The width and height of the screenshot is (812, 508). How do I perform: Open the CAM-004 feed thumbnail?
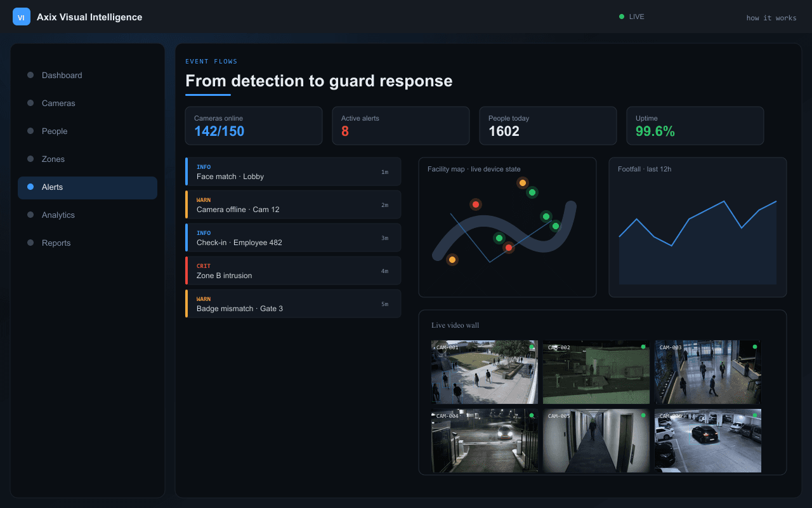pyautogui.click(x=485, y=441)
